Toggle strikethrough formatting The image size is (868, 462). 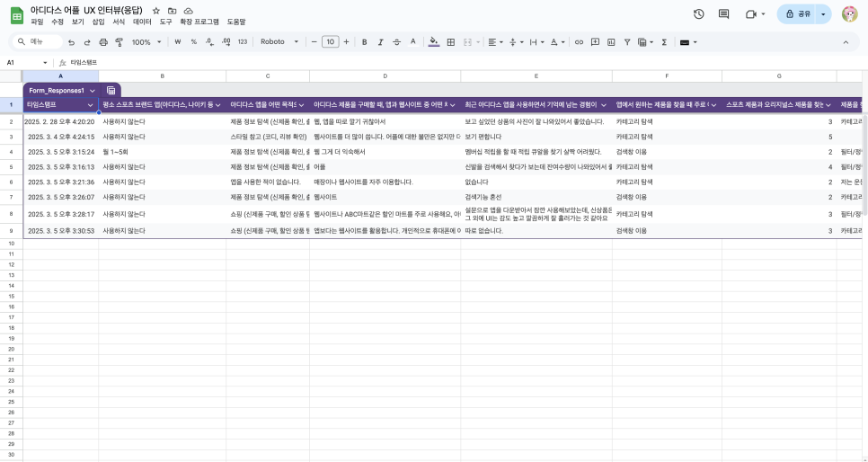point(396,42)
